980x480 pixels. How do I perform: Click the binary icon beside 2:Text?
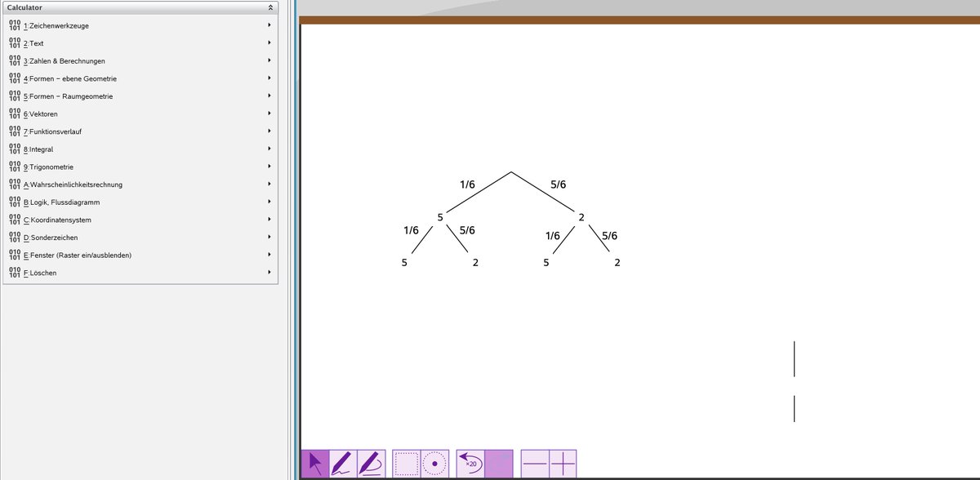(14, 43)
